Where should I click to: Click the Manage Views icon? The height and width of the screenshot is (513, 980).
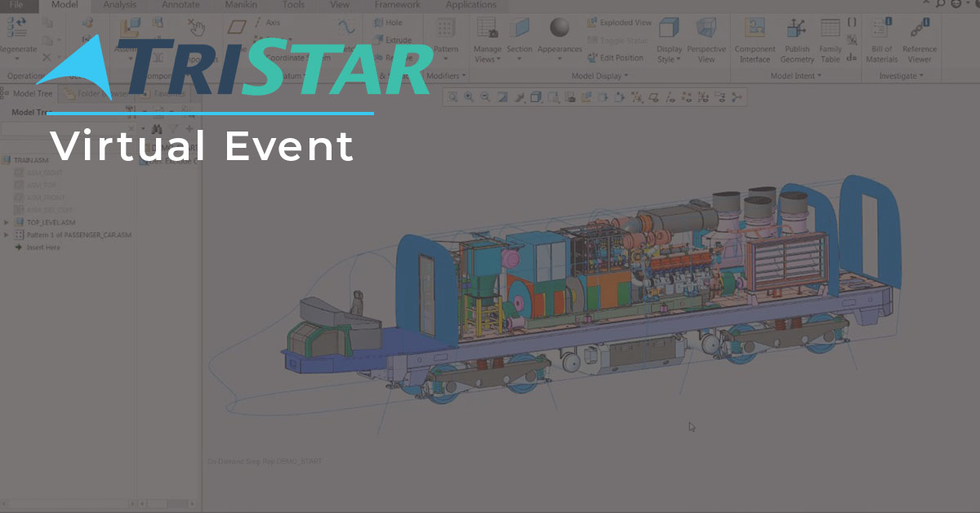(488, 29)
